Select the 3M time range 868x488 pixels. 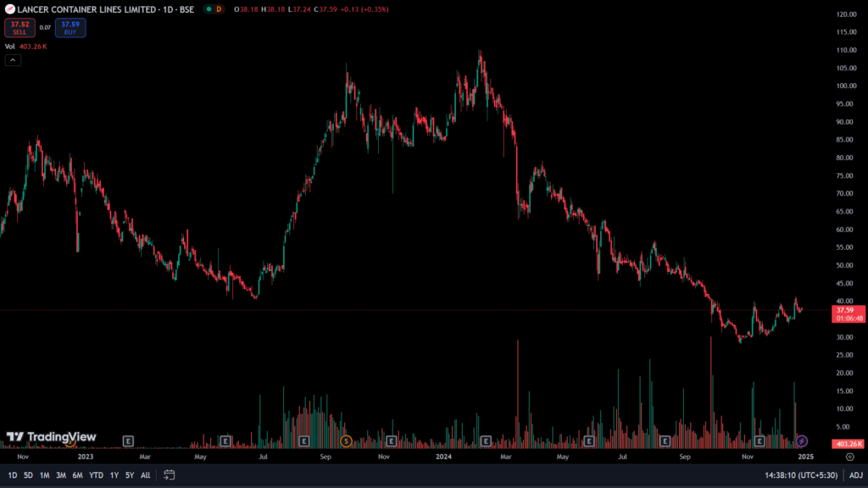61,475
